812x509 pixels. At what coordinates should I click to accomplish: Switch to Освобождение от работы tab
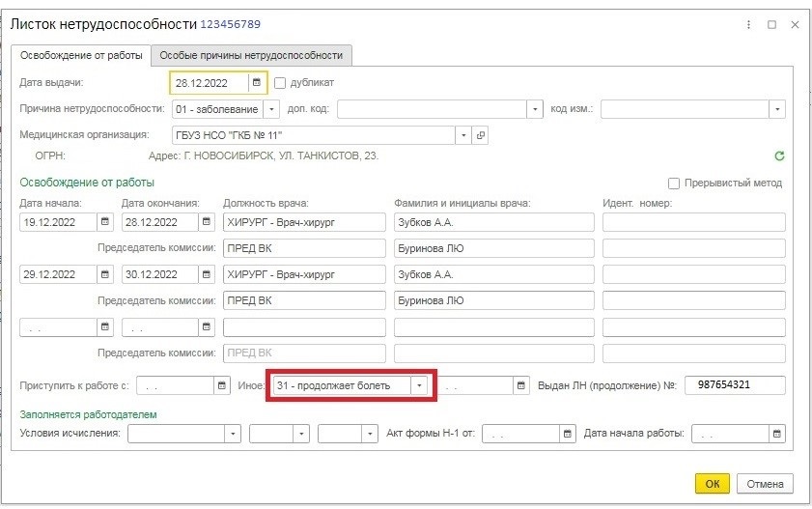point(81,55)
